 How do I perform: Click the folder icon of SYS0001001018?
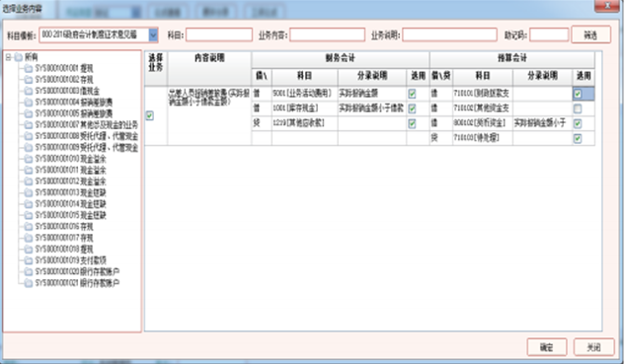[x=29, y=250]
